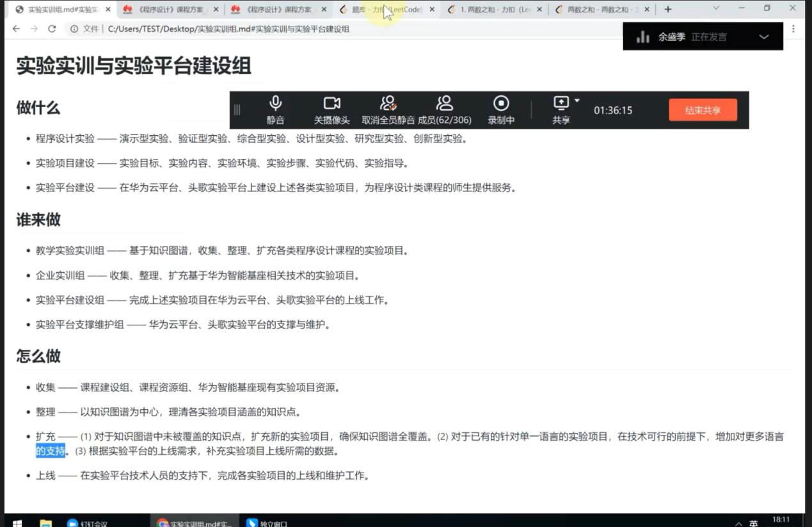Open the 成员 (62/306) members list
The image size is (812, 527).
tap(444, 109)
